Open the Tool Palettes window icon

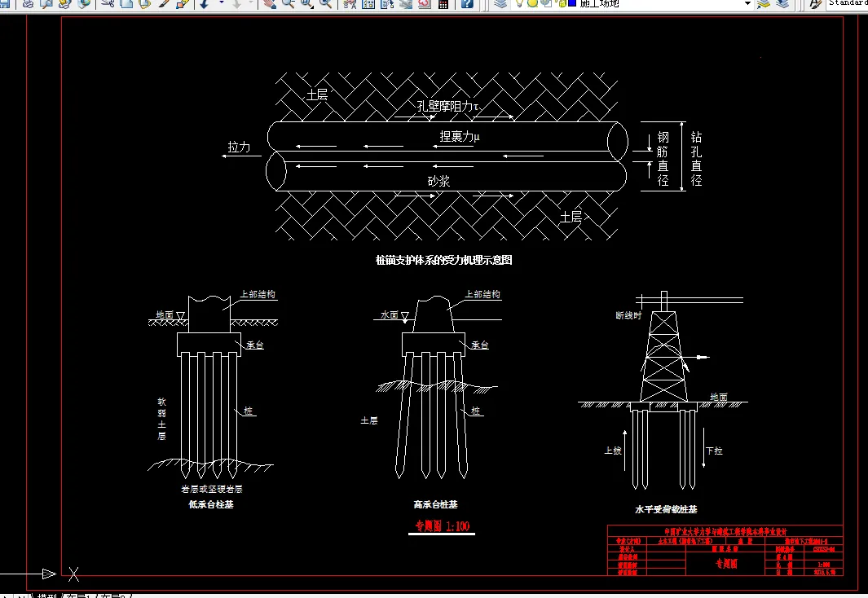tap(387, 3)
